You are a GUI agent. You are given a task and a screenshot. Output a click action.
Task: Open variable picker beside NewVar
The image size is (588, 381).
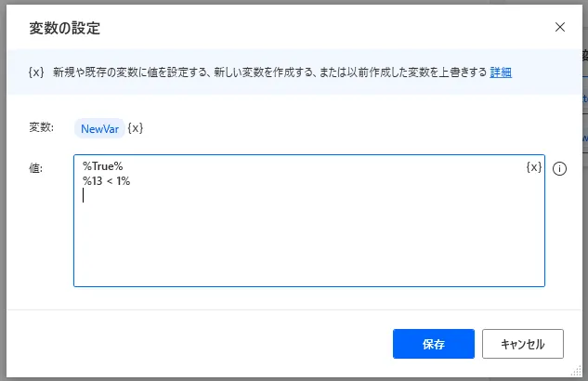pyautogui.click(x=136, y=128)
